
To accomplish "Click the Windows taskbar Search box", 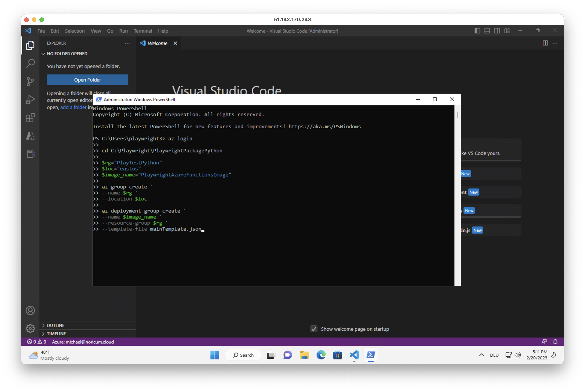I will pos(243,355).
